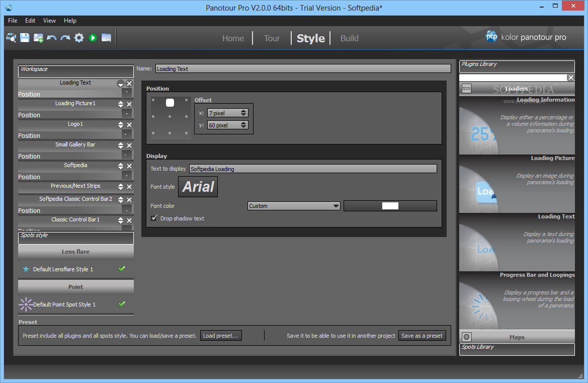Select the center anchor position dot
588x383 pixels.
coord(170,117)
